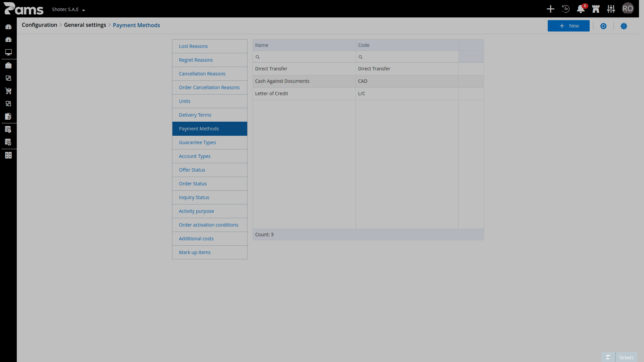Open the dollar document sidebar icon
Screen dimensions: 644x362
tap(8, 116)
